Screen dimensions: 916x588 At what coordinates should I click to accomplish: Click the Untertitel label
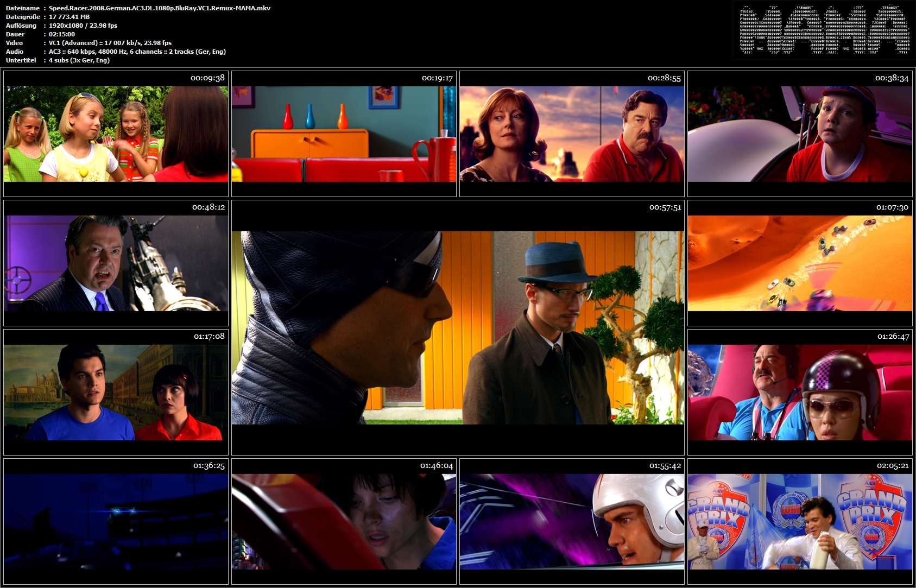point(21,60)
